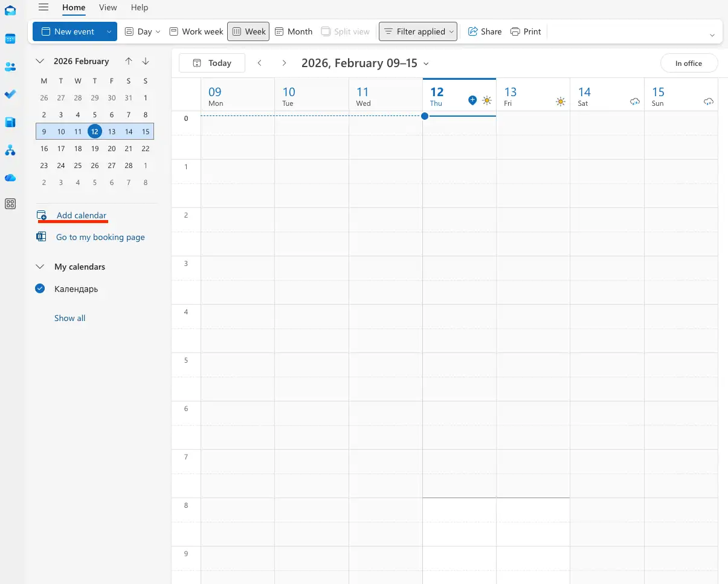
Task: Click the Add calendar link
Action: tap(80, 215)
